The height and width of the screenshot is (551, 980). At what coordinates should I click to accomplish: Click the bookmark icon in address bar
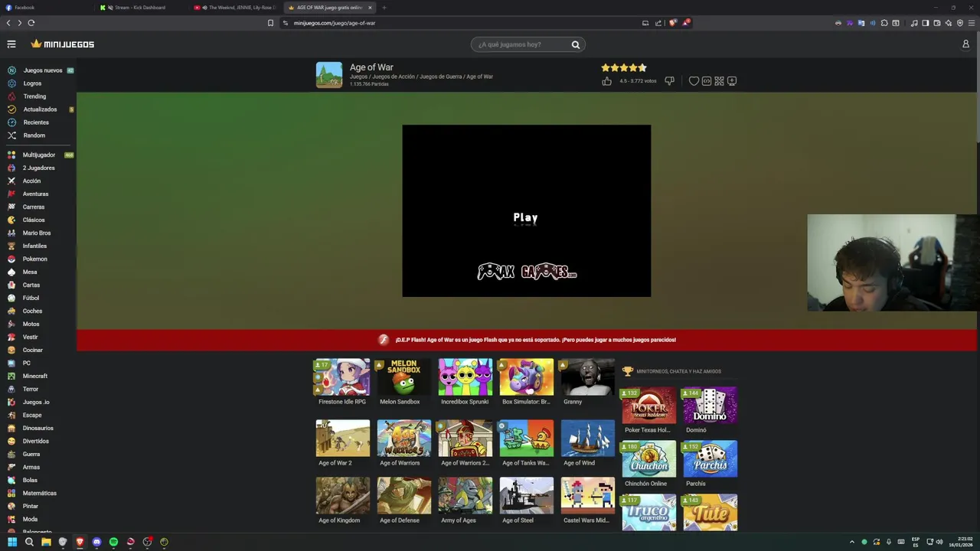coord(270,23)
